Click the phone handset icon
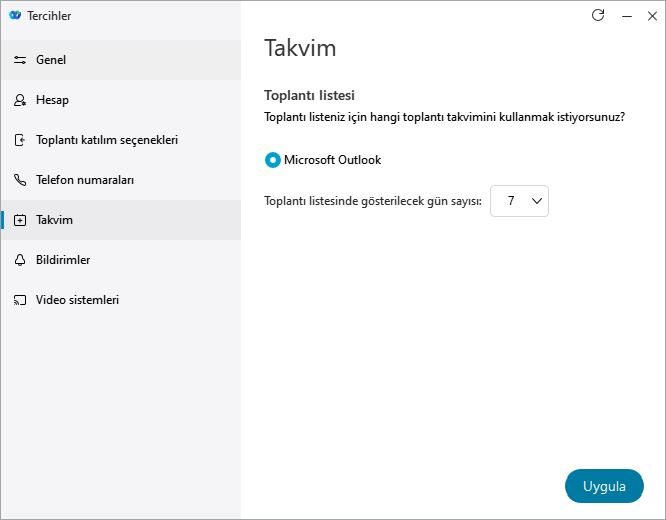Viewport: 666px width, 520px height. pyautogui.click(x=20, y=180)
